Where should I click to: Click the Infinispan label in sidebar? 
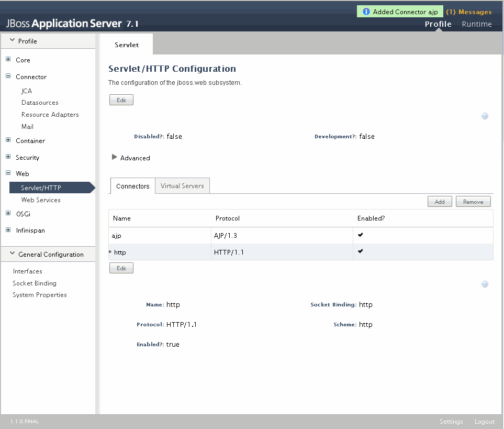click(30, 230)
